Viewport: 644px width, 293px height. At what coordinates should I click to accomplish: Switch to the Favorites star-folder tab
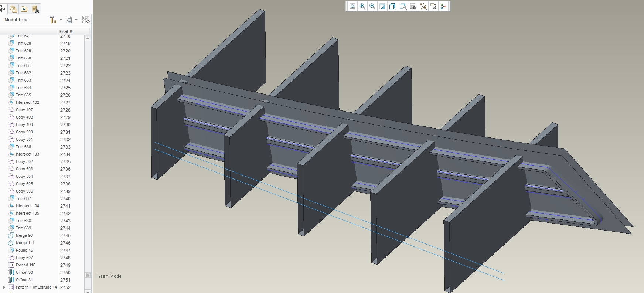point(24,9)
